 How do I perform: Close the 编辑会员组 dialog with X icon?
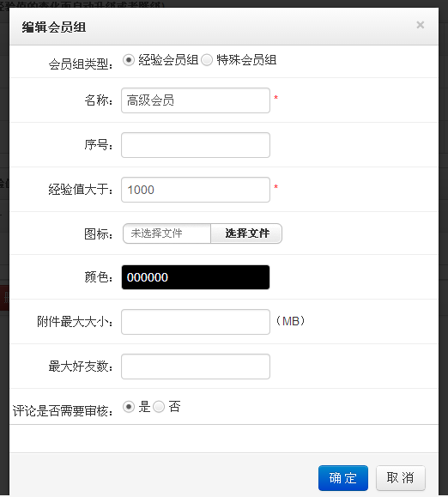pyautogui.click(x=421, y=25)
